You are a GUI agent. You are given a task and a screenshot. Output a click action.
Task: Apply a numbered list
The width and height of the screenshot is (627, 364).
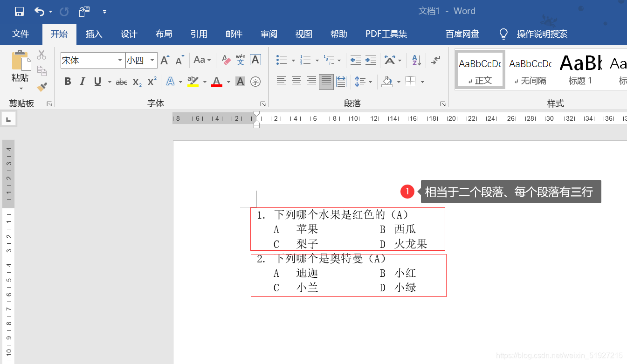click(306, 60)
